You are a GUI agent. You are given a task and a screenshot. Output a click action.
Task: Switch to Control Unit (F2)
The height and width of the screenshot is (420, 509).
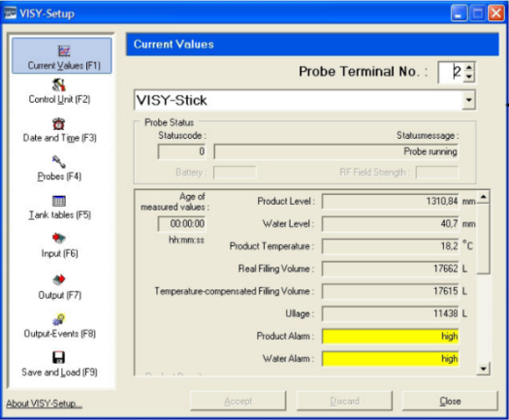(x=59, y=99)
